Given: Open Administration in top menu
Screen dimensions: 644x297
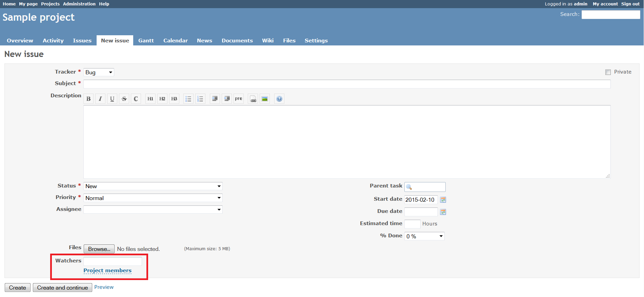Looking at the screenshot, I should [x=79, y=4].
